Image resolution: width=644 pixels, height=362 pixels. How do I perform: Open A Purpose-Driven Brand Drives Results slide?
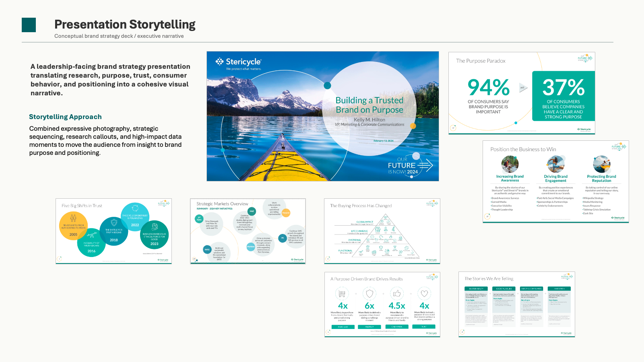[382, 304]
